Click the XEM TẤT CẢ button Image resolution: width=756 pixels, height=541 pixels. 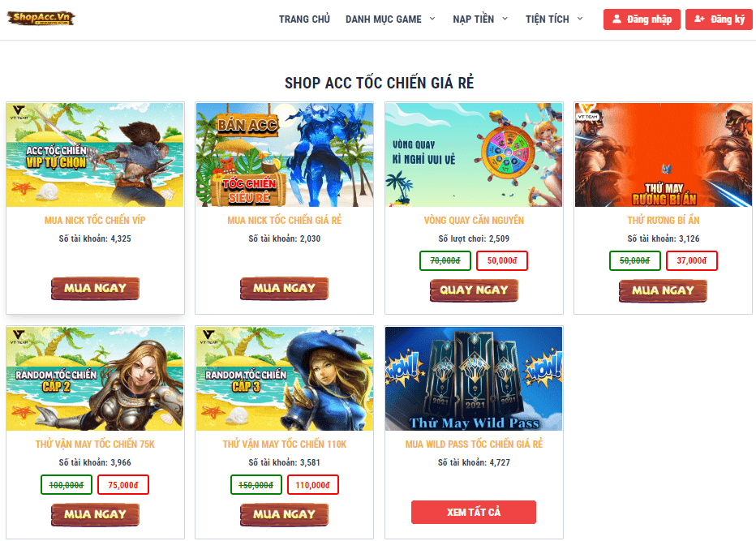(474, 512)
